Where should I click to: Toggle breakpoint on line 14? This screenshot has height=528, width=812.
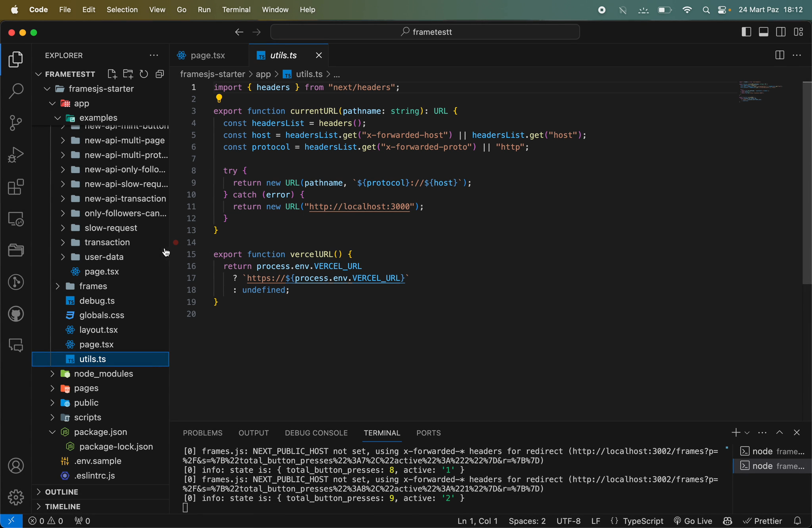[176, 242]
